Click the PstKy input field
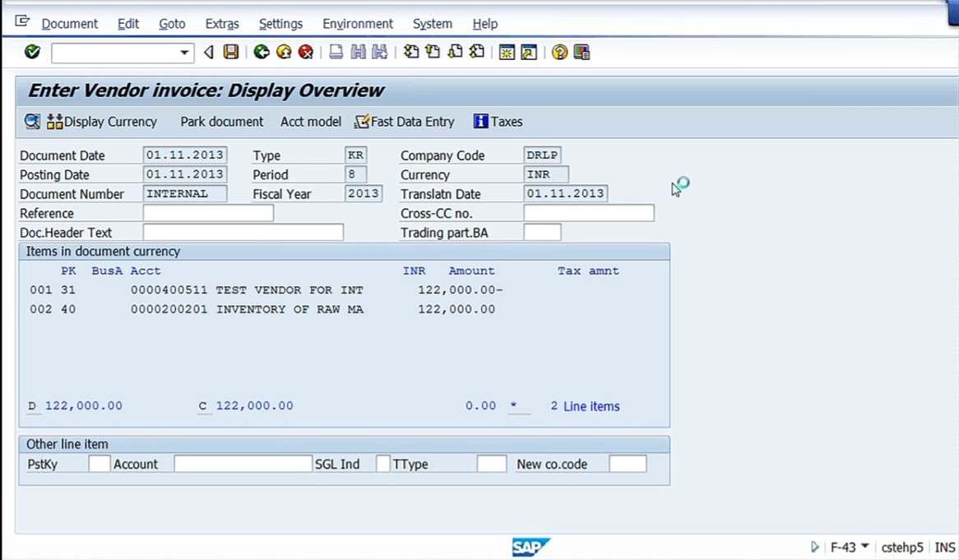 click(x=99, y=464)
